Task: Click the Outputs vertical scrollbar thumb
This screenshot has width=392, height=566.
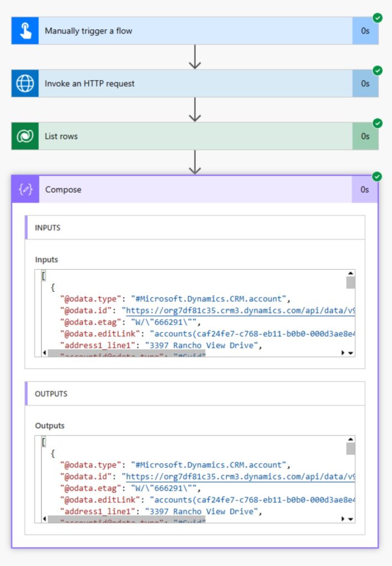Action: click(x=351, y=448)
